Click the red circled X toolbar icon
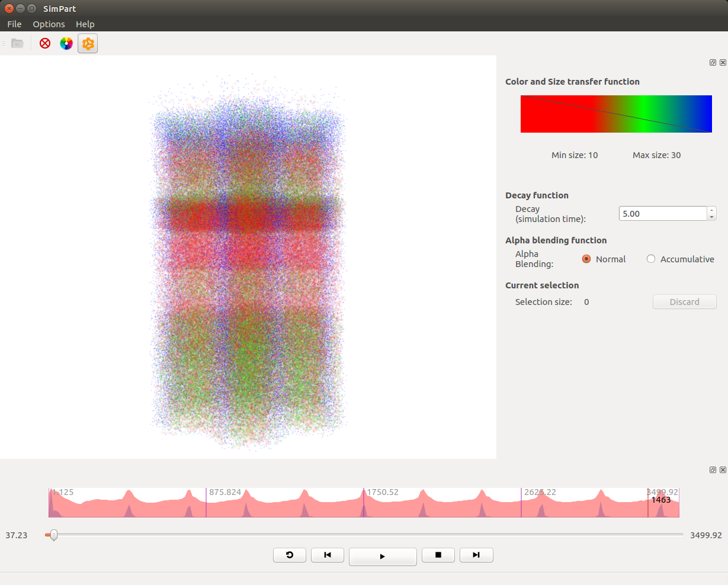This screenshot has width=728, height=585. coord(45,43)
